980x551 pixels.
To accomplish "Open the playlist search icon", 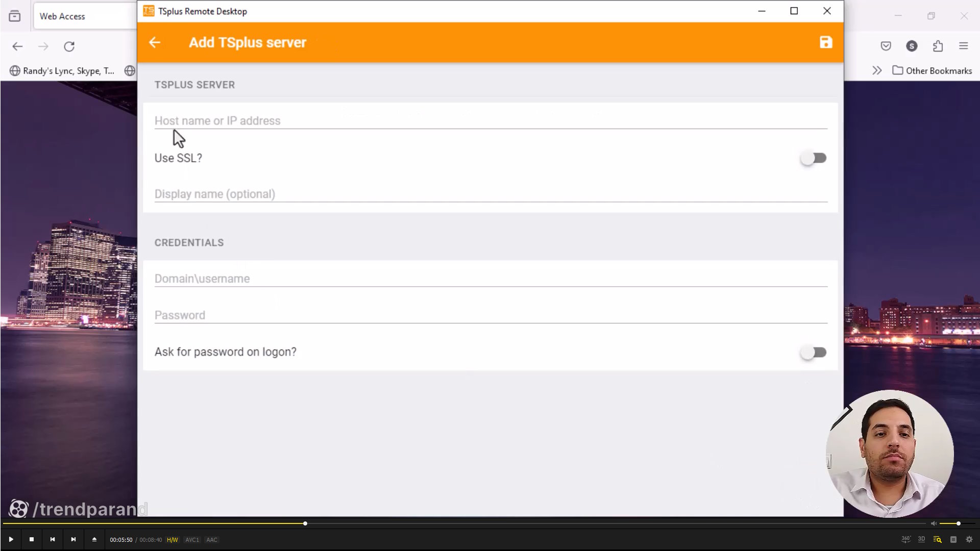I will (x=937, y=539).
